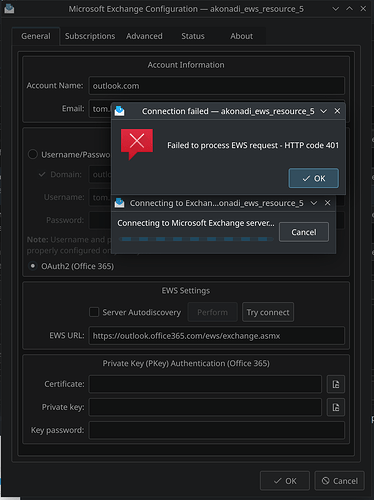The image size is (374, 500).
Task: Click the 'Failed to process EWS request' message
Action: 253,145
